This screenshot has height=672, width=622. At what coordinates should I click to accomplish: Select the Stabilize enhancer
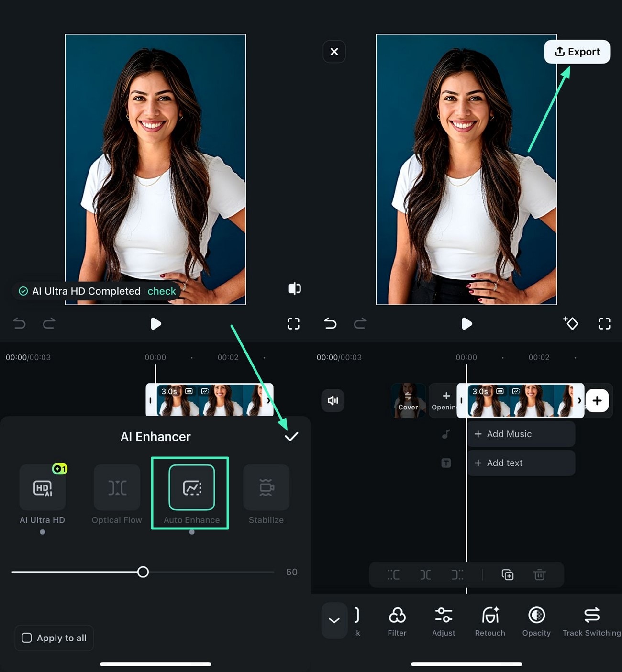pos(266,488)
